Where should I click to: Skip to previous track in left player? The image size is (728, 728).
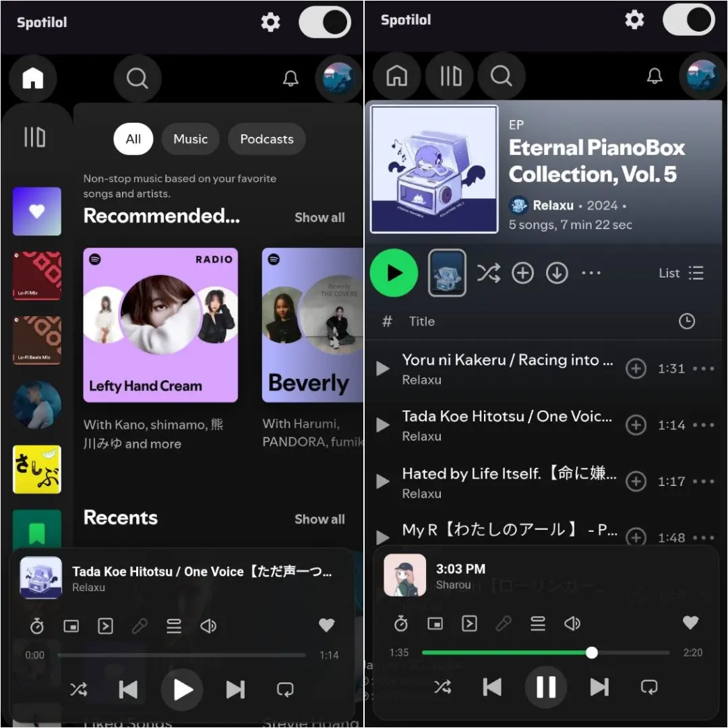[x=127, y=690]
